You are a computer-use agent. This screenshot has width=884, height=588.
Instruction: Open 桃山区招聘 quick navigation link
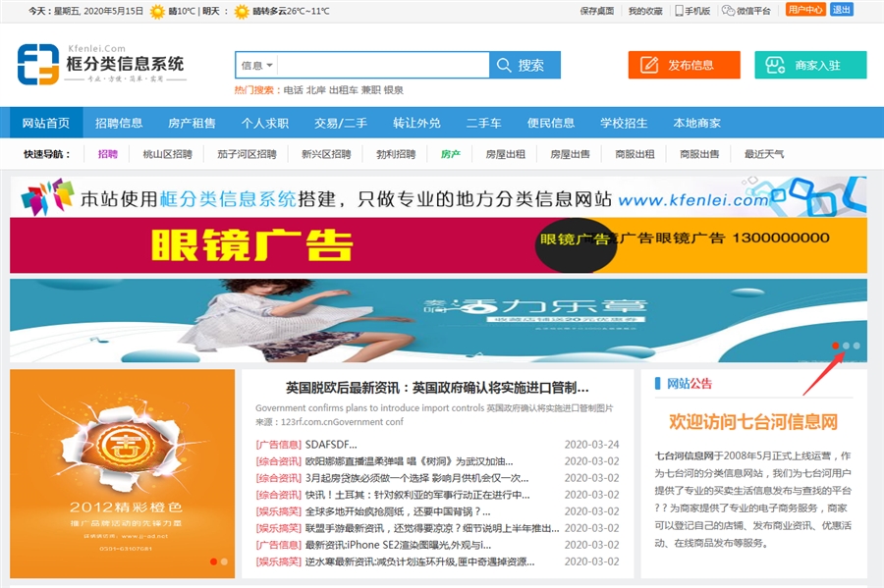167,154
